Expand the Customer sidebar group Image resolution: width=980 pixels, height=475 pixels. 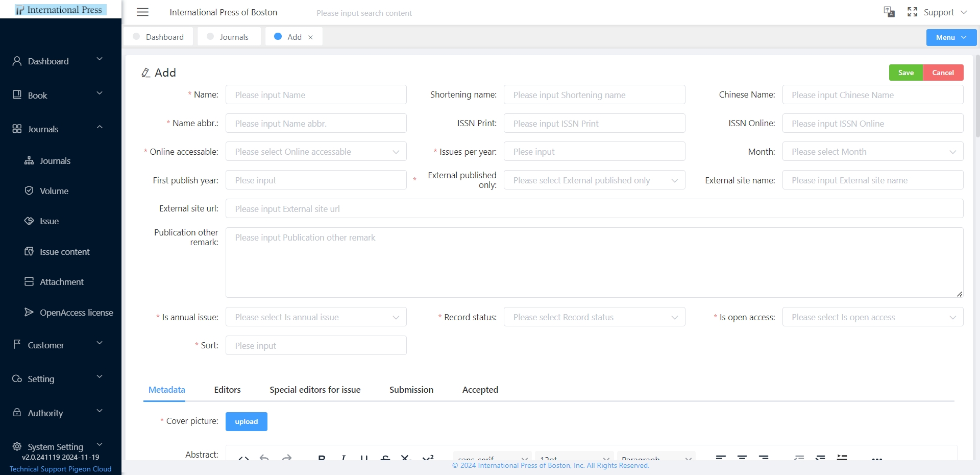(60, 345)
